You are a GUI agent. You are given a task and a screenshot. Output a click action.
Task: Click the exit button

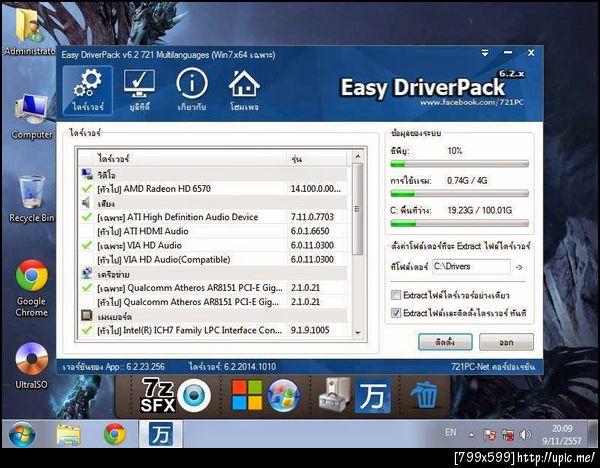pos(506,342)
